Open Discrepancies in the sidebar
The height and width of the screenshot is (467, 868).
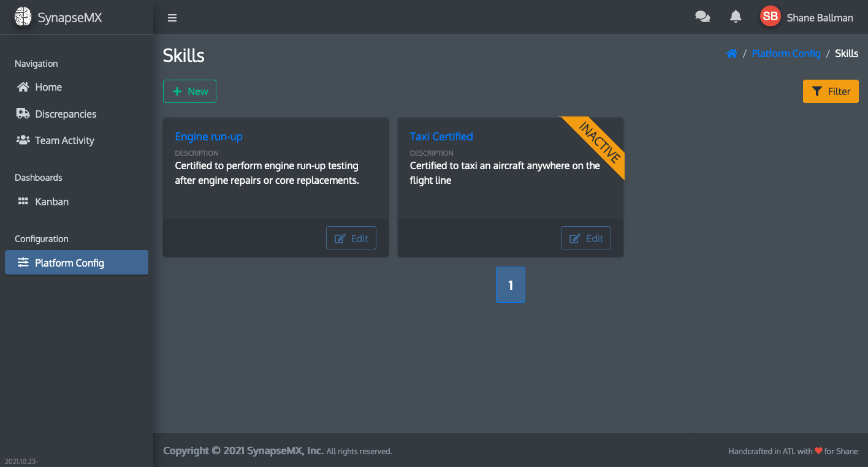[66, 114]
